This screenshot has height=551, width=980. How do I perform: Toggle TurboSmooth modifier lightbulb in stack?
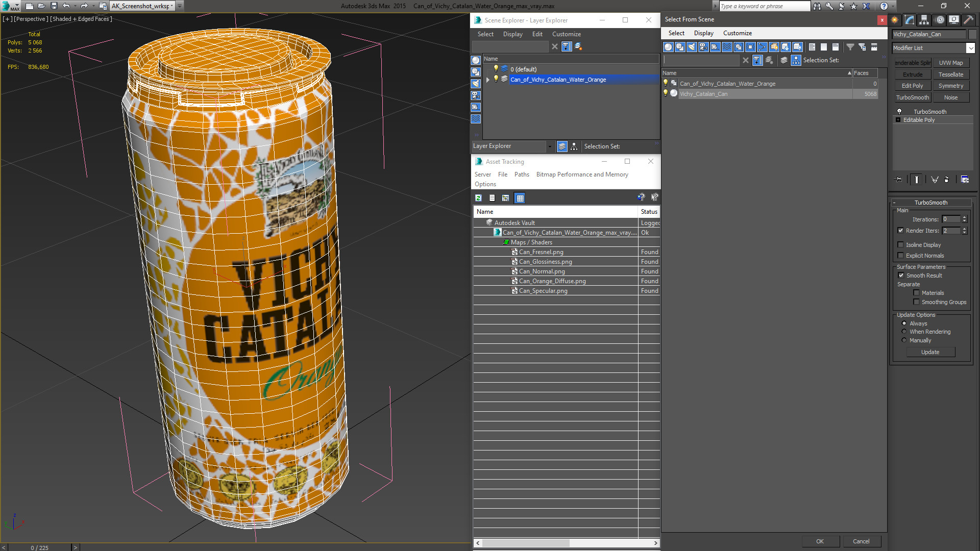[899, 112]
